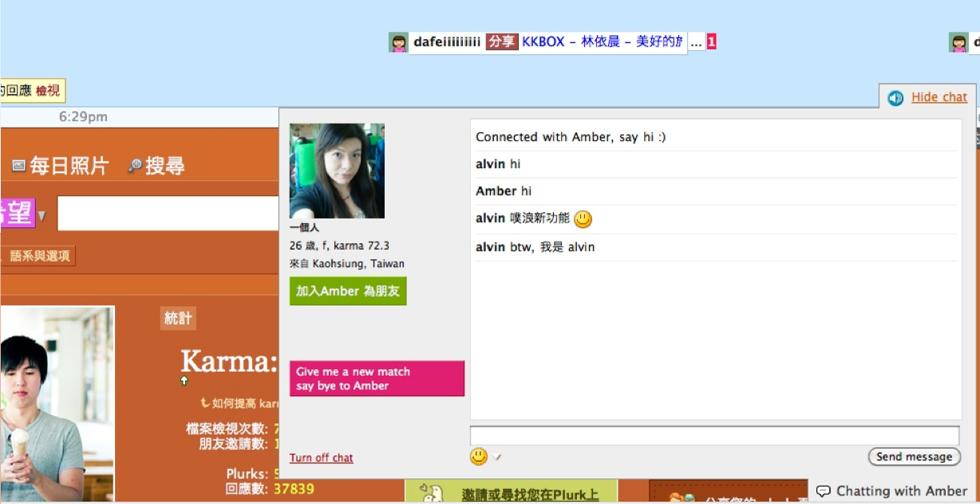The image size is (980, 504).
Task: Open the 每日照片 daily photo menu item
Action: point(69,166)
